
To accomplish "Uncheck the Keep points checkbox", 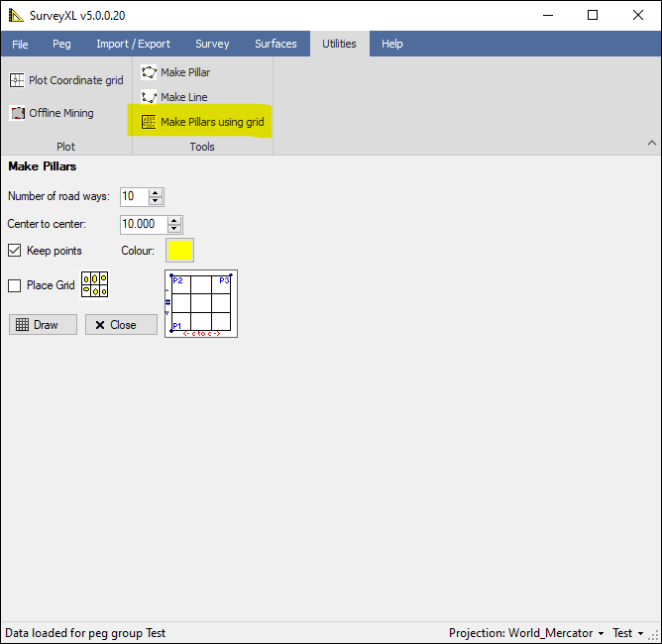I will [x=15, y=251].
